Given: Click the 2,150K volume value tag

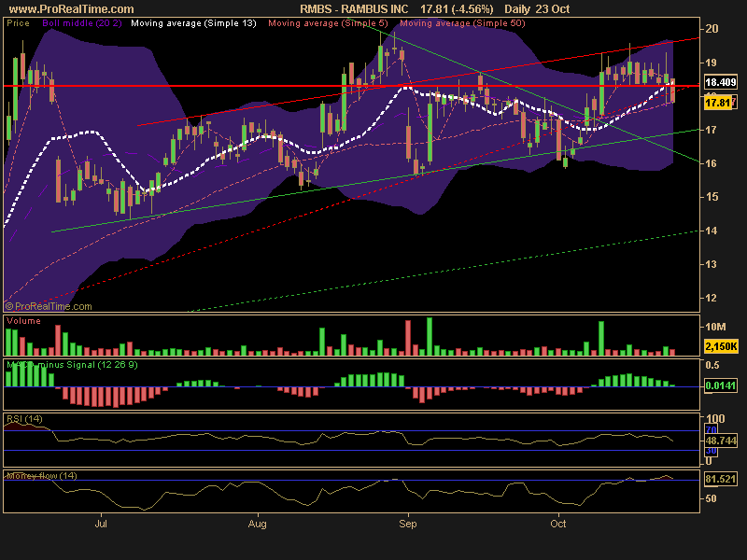Looking at the screenshot, I should [721, 346].
